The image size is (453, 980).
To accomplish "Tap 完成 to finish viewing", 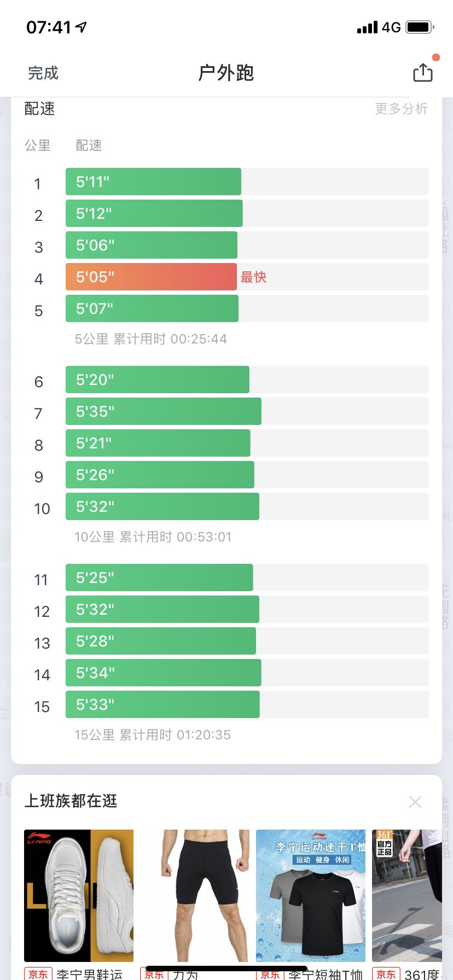I will point(43,73).
